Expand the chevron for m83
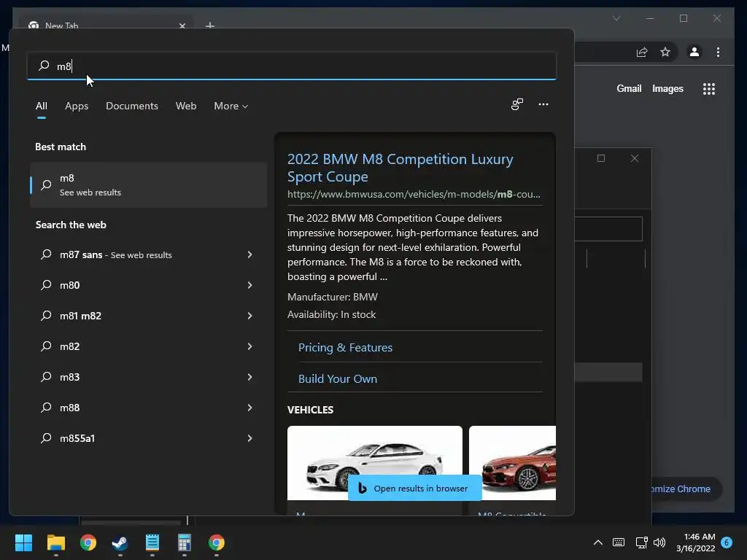This screenshot has width=747, height=560. point(249,377)
